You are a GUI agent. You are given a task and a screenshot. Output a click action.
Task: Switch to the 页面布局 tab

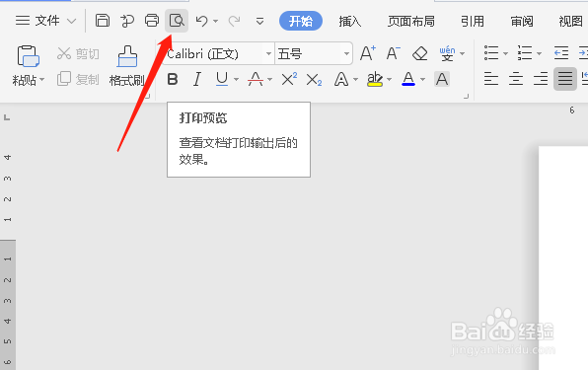(411, 21)
